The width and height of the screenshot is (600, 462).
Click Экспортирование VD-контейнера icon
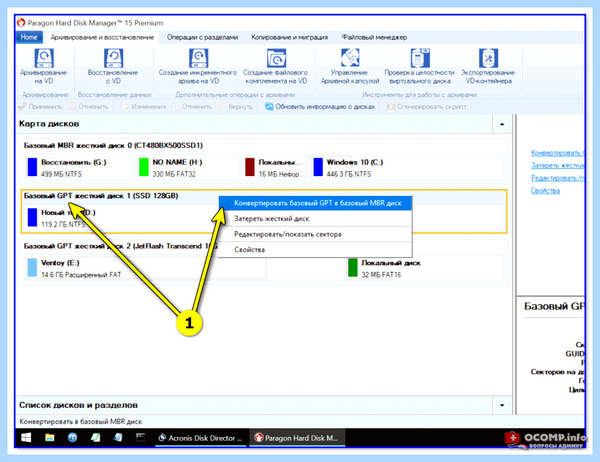point(488,58)
